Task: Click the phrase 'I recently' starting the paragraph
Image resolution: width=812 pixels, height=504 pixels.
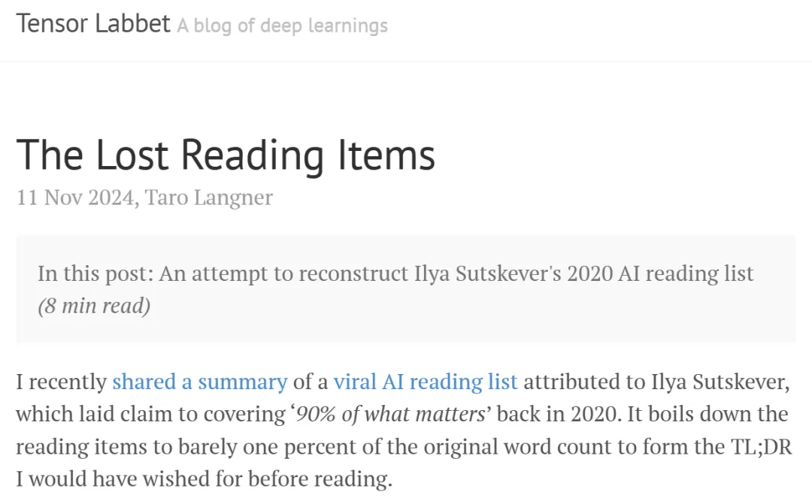Action: tap(61, 382)
